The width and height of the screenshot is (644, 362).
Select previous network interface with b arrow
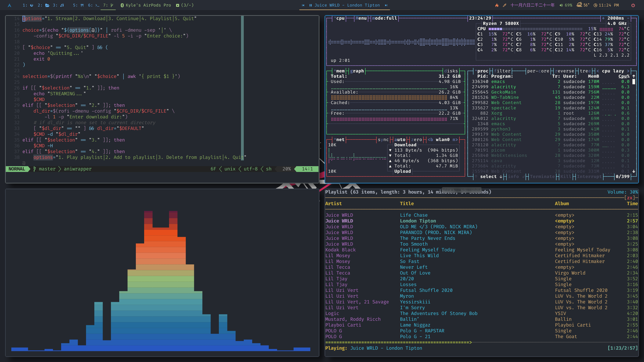(x=430, y=140)
